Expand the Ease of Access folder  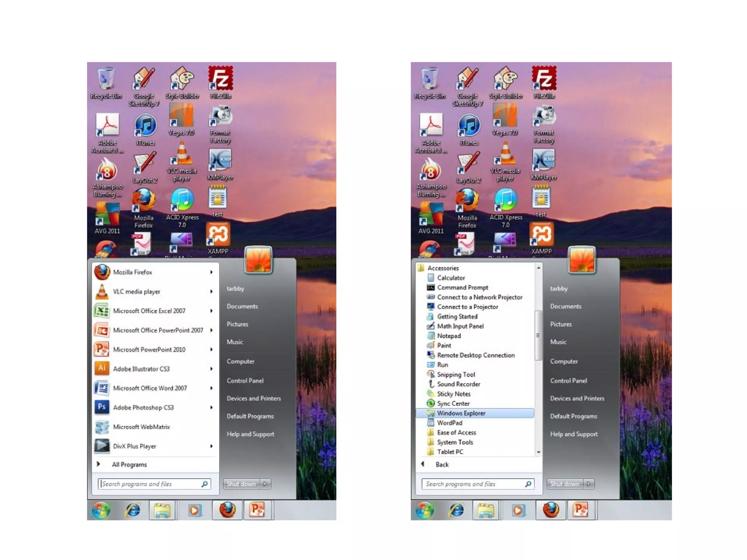[456, 432]
